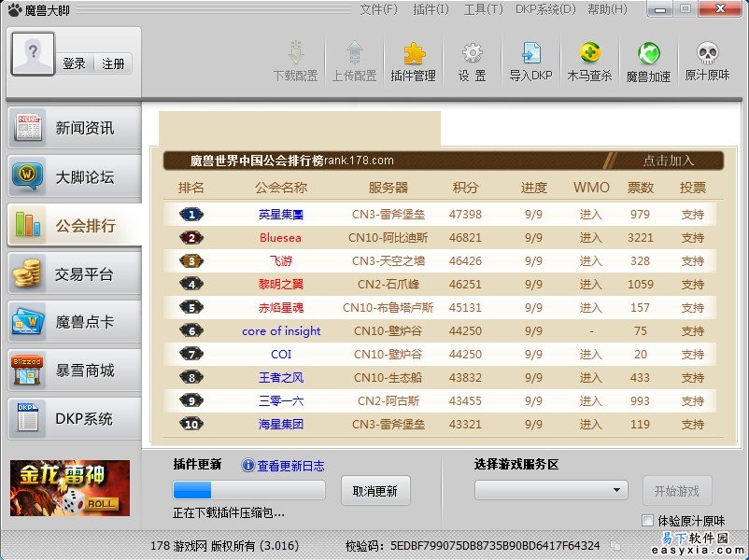Launch 木马查杀 trojan scan
This screenshot has height=560, width=749.
[x=589, y=62]
